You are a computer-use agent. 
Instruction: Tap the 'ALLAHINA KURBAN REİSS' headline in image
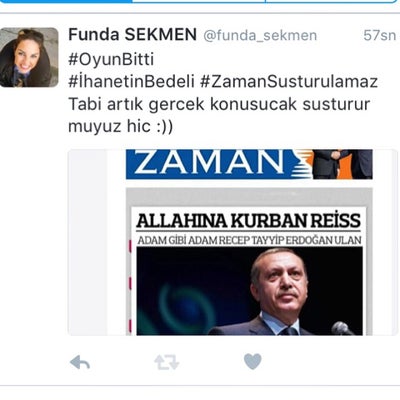click(x=248, y=221)
